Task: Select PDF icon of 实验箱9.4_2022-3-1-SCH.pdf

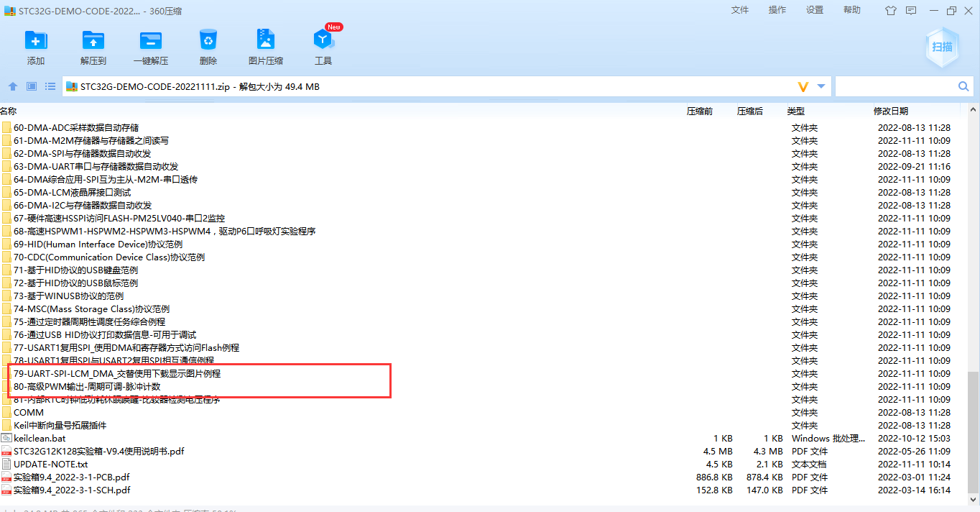Action: [6, 490]
